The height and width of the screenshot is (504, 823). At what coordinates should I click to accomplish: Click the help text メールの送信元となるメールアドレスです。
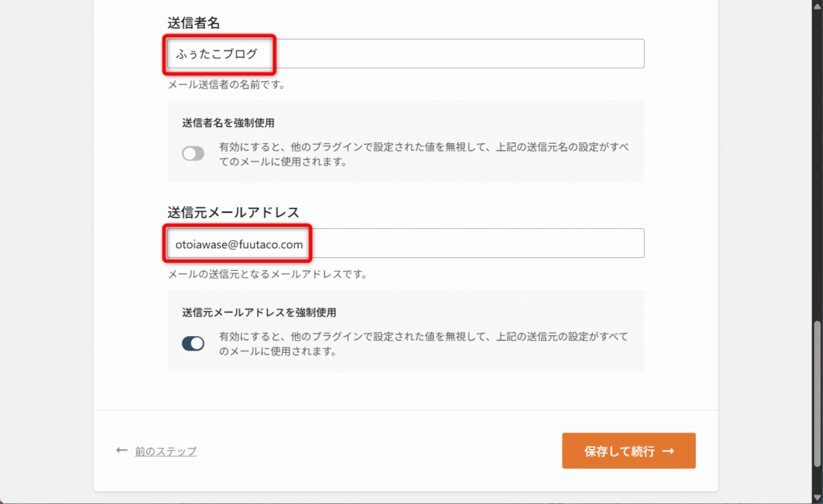pos(267,274)
